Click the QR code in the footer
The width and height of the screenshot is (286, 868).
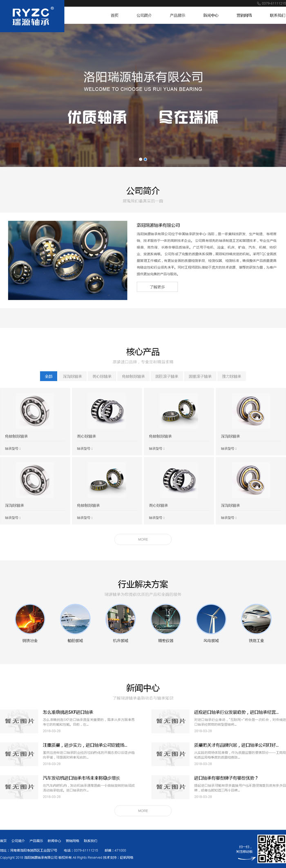[271, 849]
